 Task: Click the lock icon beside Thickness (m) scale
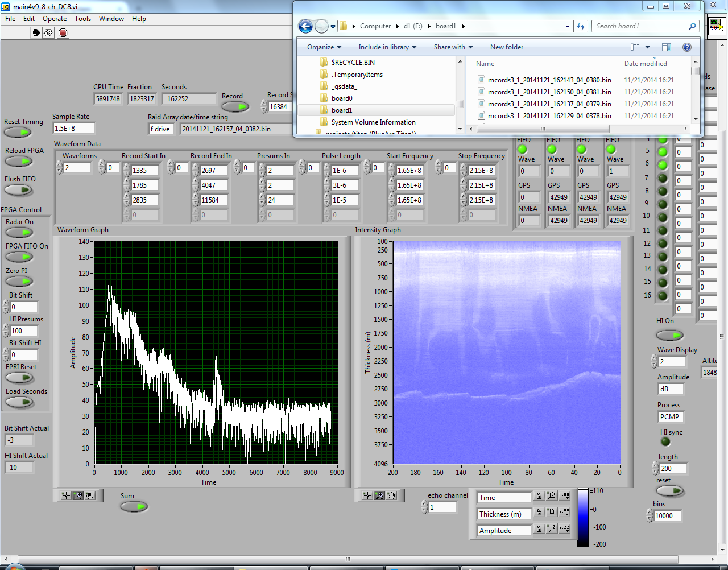539,512
